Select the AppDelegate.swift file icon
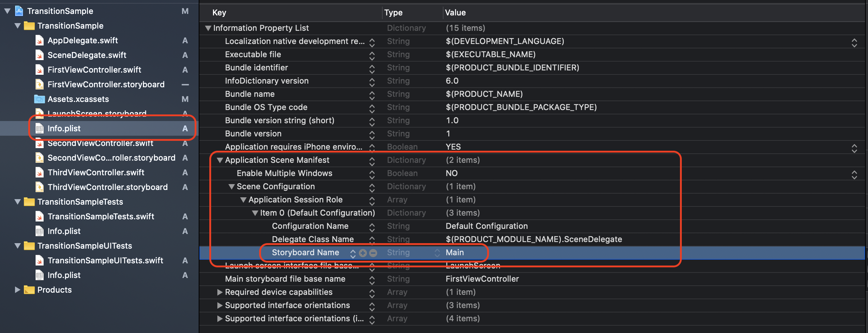Screen dimensions: 868x333 click(40, 40)
